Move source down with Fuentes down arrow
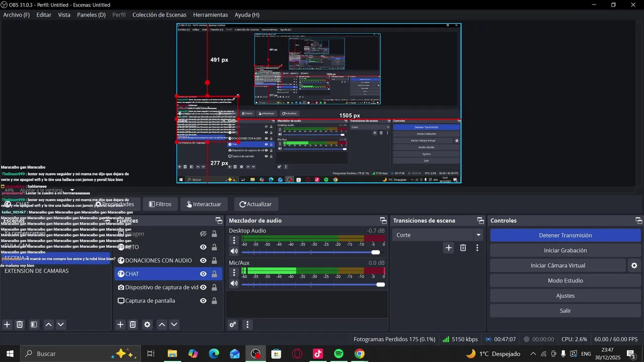The image size is (644, 362). coord(174,325)
